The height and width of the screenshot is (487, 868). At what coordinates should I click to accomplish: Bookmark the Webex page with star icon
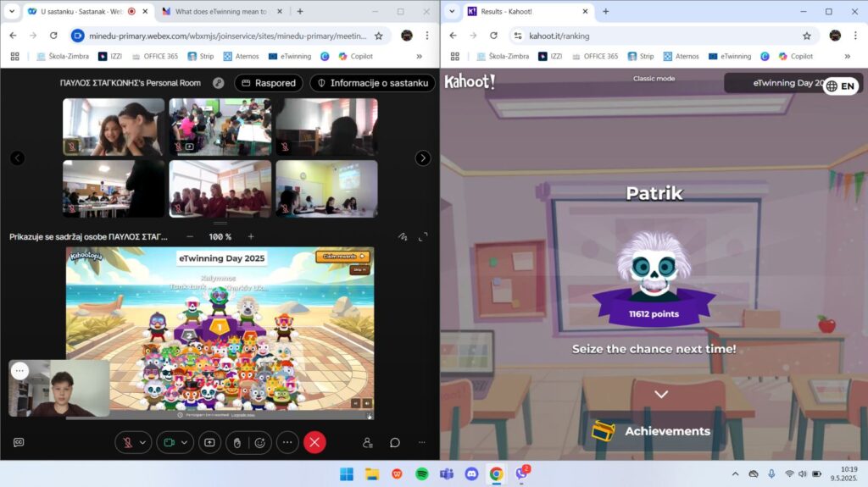point(379,36)
